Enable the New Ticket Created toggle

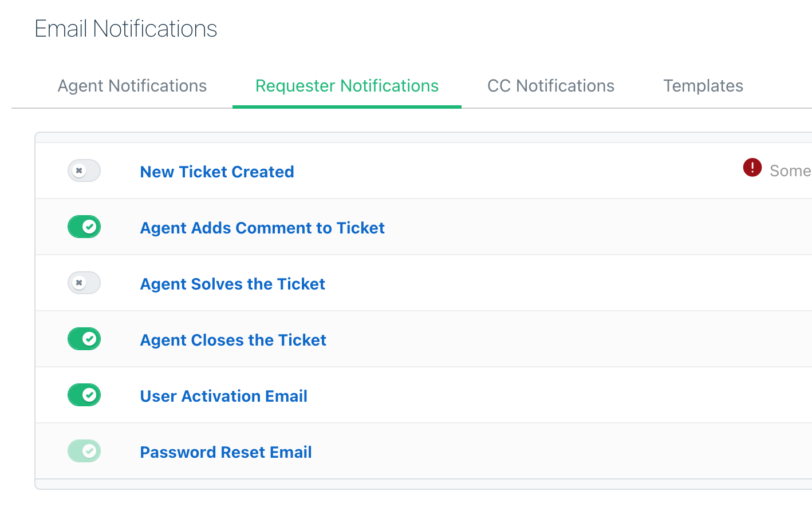pyautogui.click(x=84, y=171)
